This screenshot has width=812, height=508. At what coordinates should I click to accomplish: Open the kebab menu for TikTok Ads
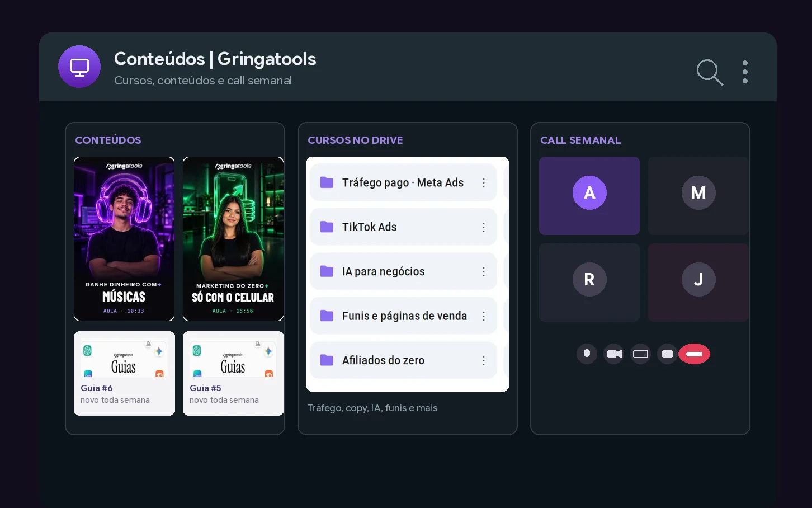coord(484,227)
